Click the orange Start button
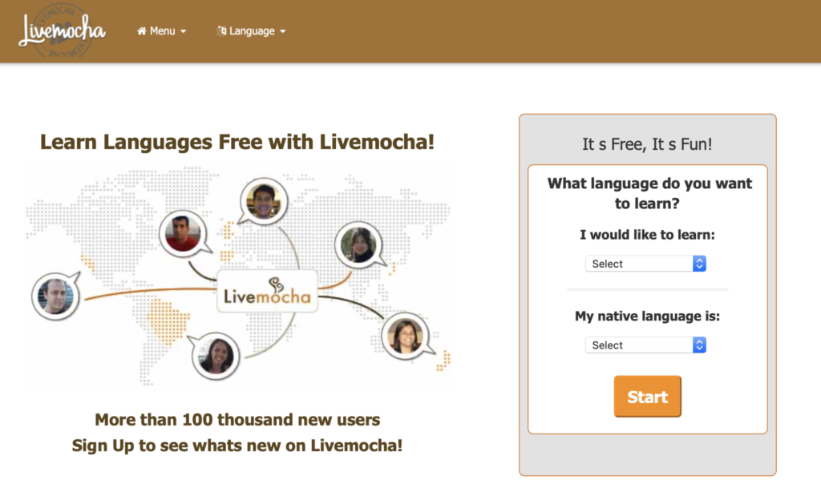This screenshot has height=504, width=821. [x=648, y=396]
